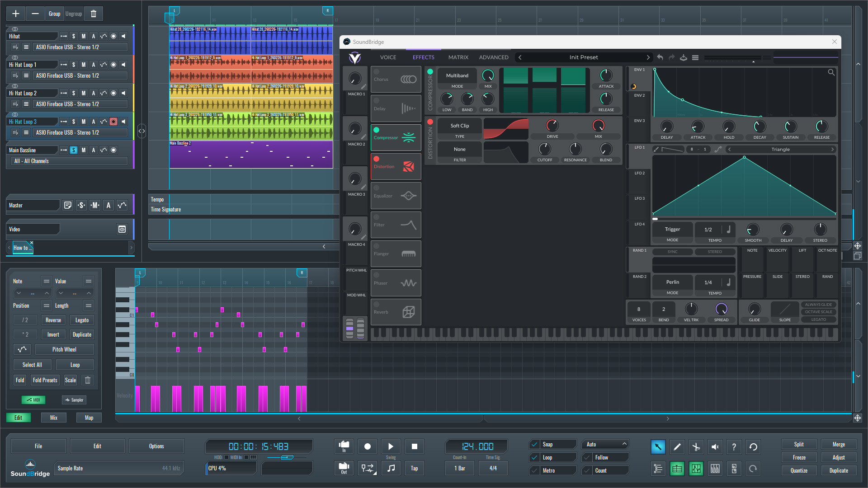This screenshot has width=868, height=488.
Task: Open Master track automation curve icon
Action: 122,205
